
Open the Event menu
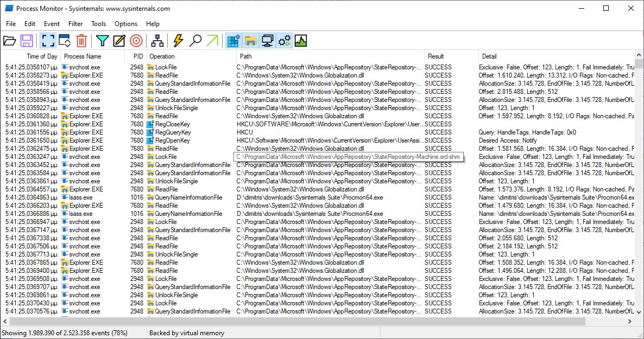pyautogui.click(x=52, y=24)
